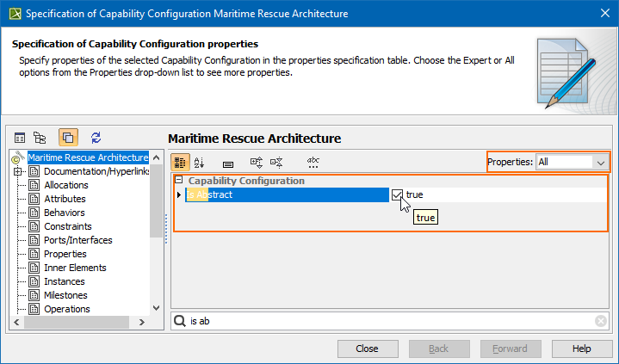Collapse the Capability Configuration group
619x364 pixels.
point(178,181)
